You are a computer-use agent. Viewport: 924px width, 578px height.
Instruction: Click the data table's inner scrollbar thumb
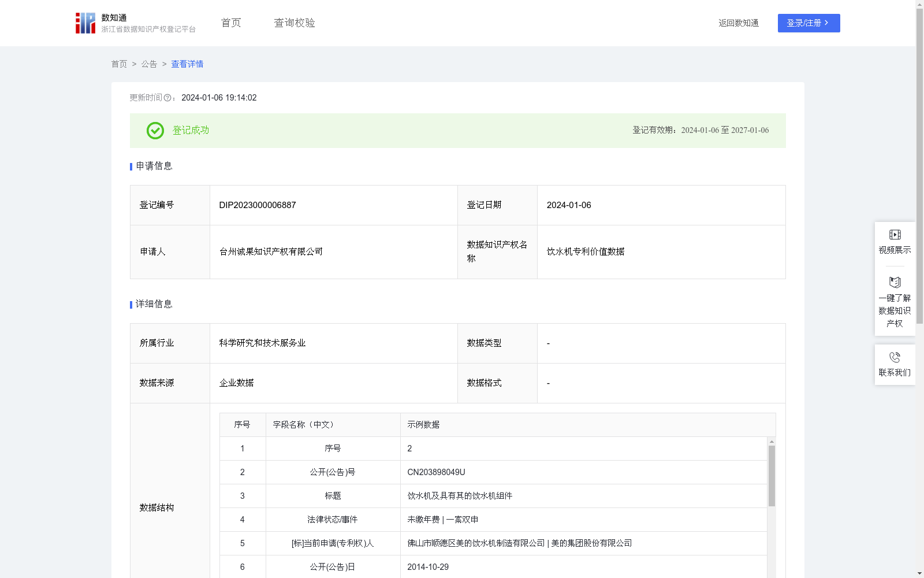point(772,476)
